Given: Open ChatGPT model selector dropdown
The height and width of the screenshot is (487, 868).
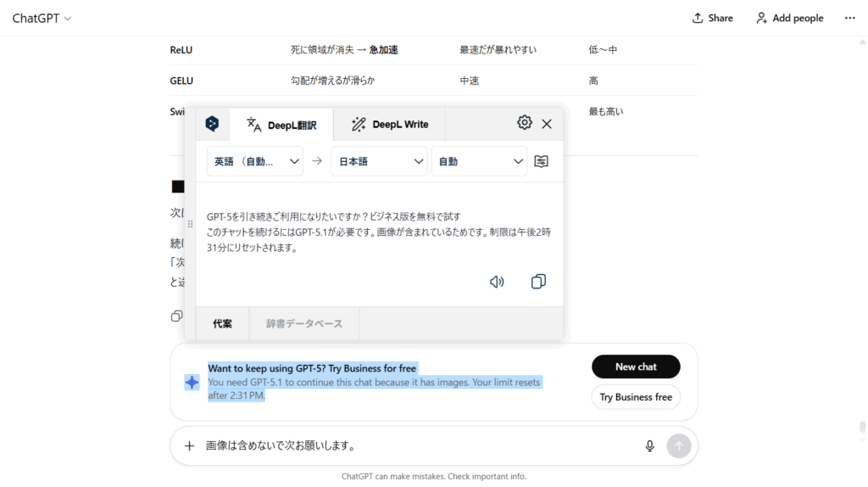Looking at the screenshot, I should point(42,18).
